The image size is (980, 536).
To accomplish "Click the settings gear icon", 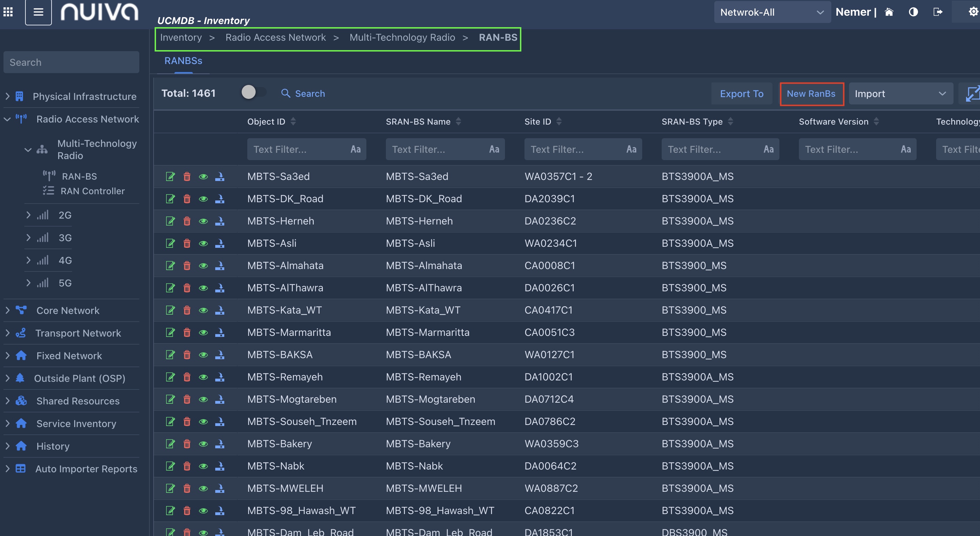I will pos(973,12).
